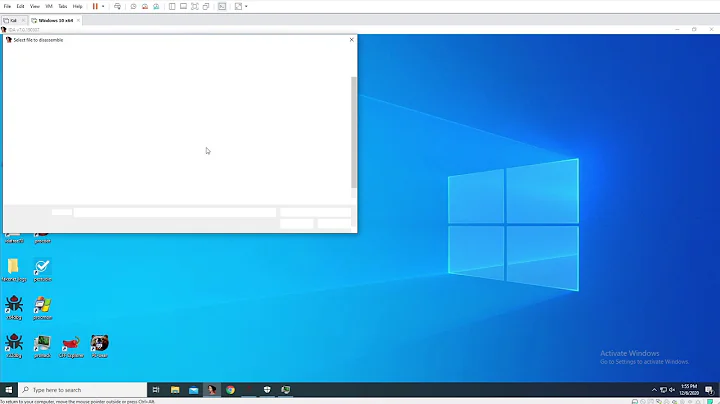Viewport: 720px width, 404px height.
Task: Click the taskbar search box
Action: [x=83, y=390]
